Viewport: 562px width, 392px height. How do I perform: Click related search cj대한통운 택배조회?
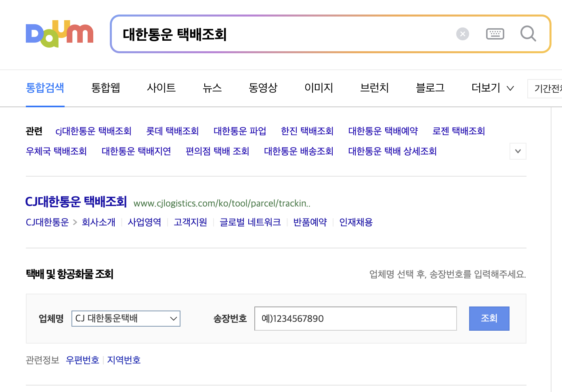coord(94,131)
